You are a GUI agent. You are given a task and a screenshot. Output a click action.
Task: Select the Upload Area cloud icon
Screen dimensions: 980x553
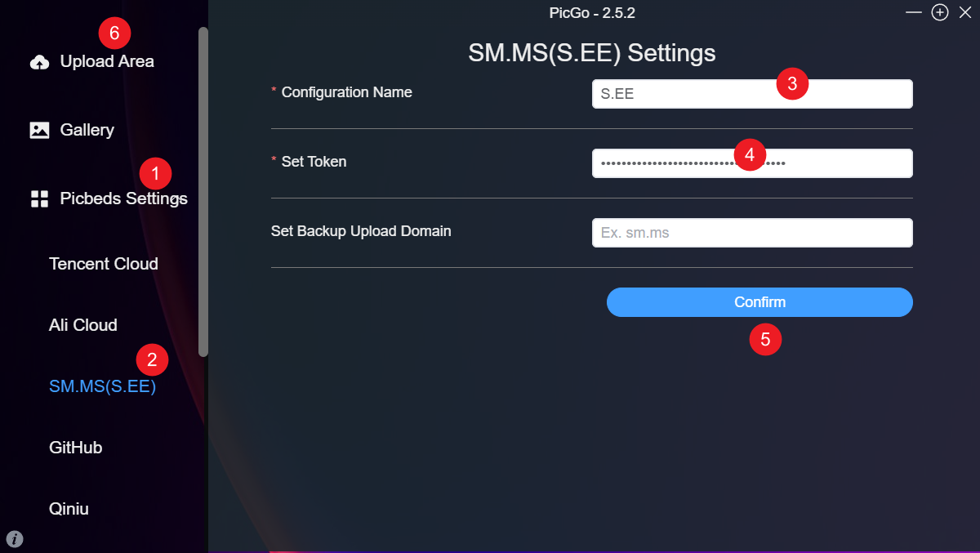pyautogui.click(x=38, y=60)
